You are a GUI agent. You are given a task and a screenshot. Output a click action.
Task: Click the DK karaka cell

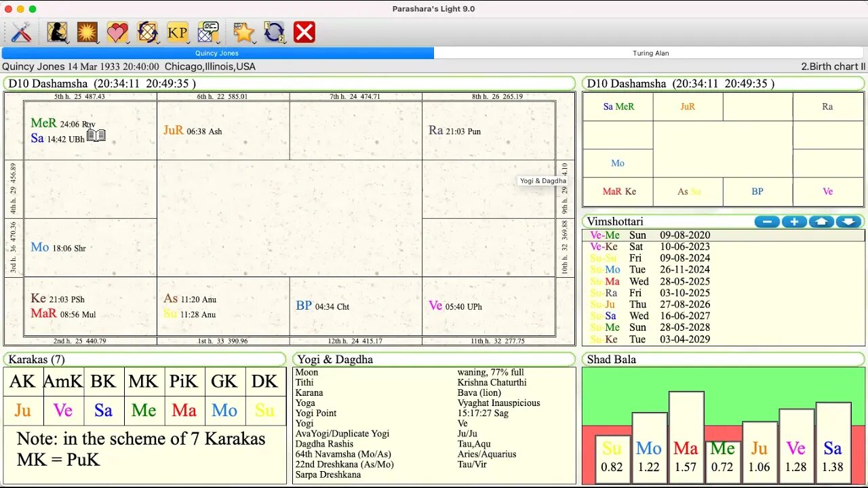(264, 382)
